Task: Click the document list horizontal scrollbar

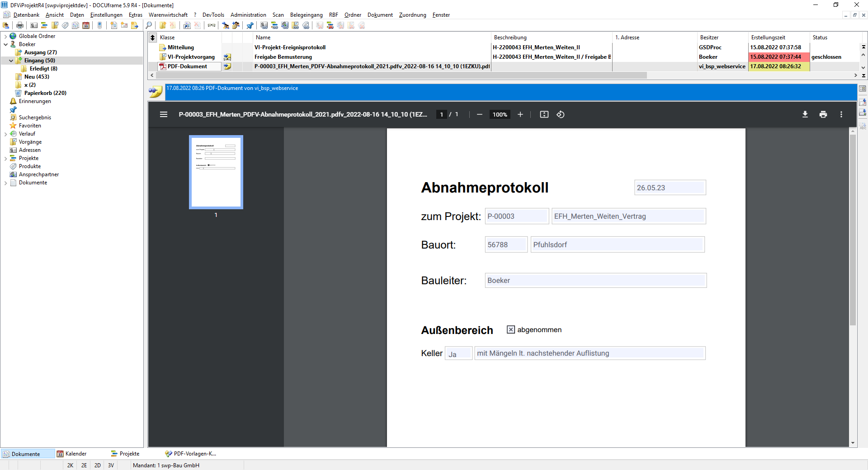Action: click(401, 75)
